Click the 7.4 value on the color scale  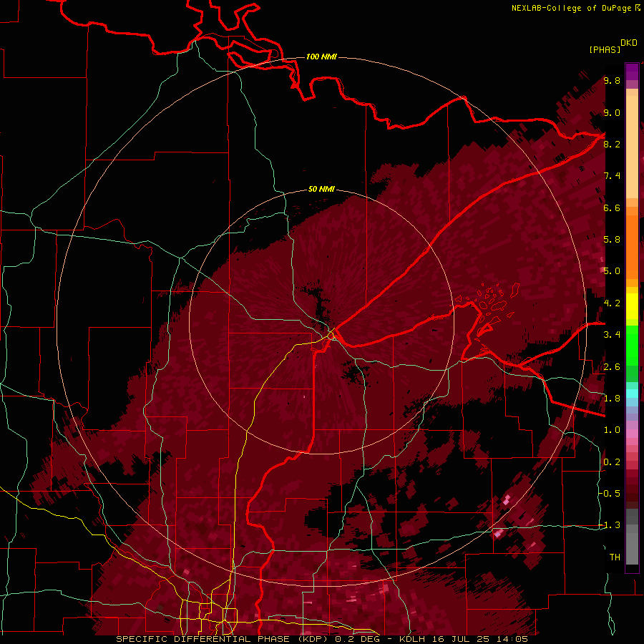[612, 176]
